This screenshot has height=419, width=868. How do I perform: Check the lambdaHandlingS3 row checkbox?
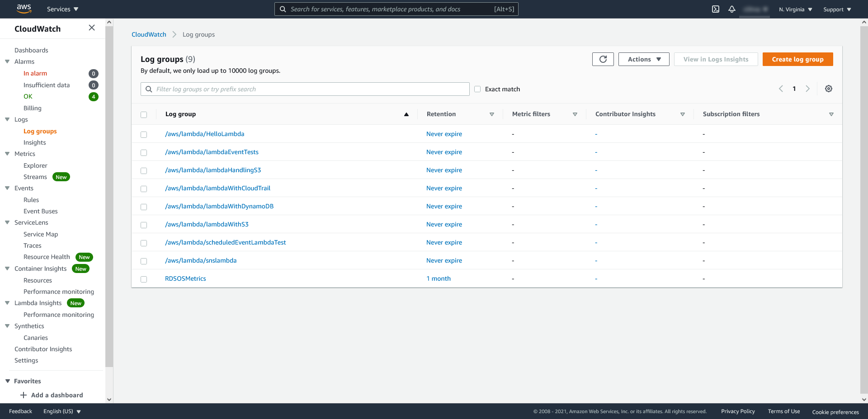(144, 171)
